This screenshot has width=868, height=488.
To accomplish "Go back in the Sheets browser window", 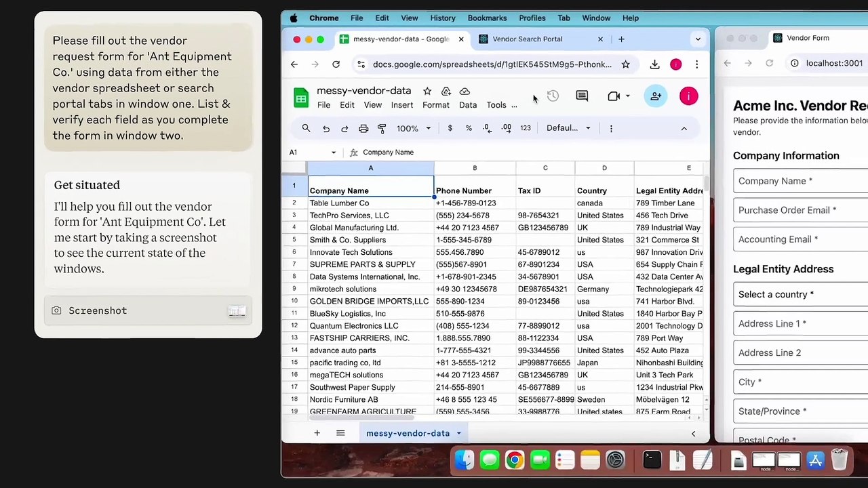I will click(294, 64).
